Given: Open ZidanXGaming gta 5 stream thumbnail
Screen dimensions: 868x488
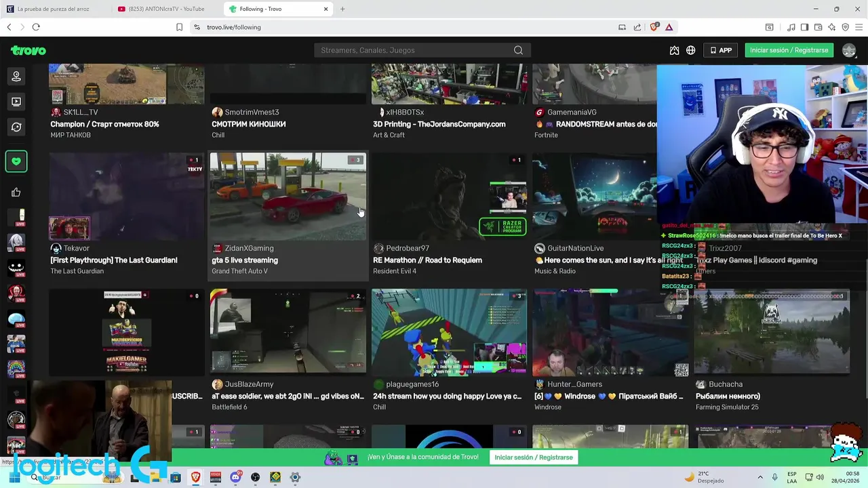Looking at the screenshot, I should point(288,196).
